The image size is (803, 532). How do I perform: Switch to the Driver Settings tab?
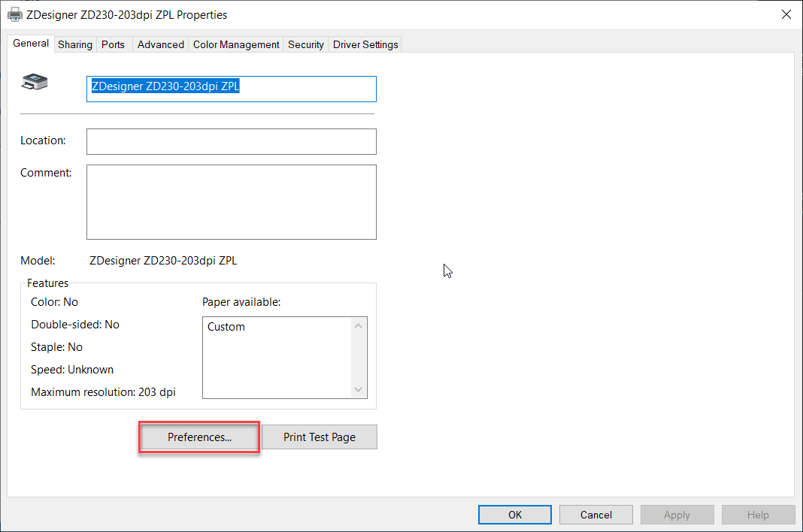365,44
